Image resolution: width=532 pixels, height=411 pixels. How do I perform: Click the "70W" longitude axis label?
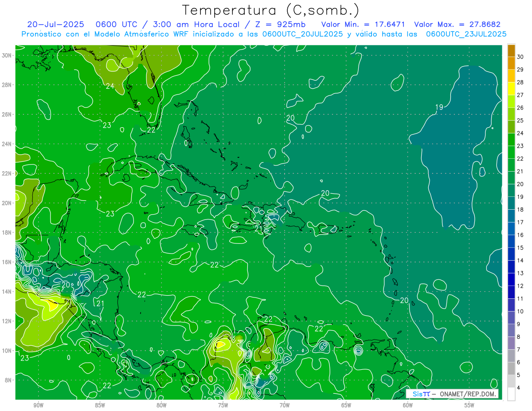click(285, 405)
